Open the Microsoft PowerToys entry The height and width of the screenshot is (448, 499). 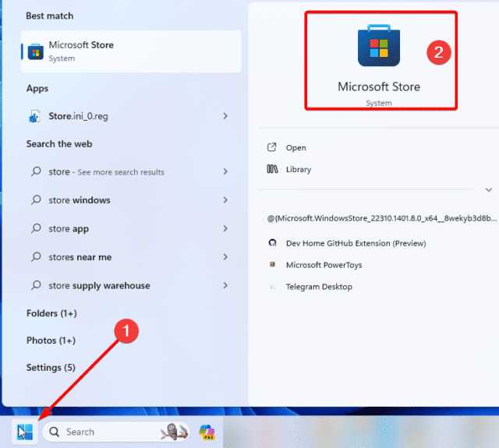click(x=324, y=265)
